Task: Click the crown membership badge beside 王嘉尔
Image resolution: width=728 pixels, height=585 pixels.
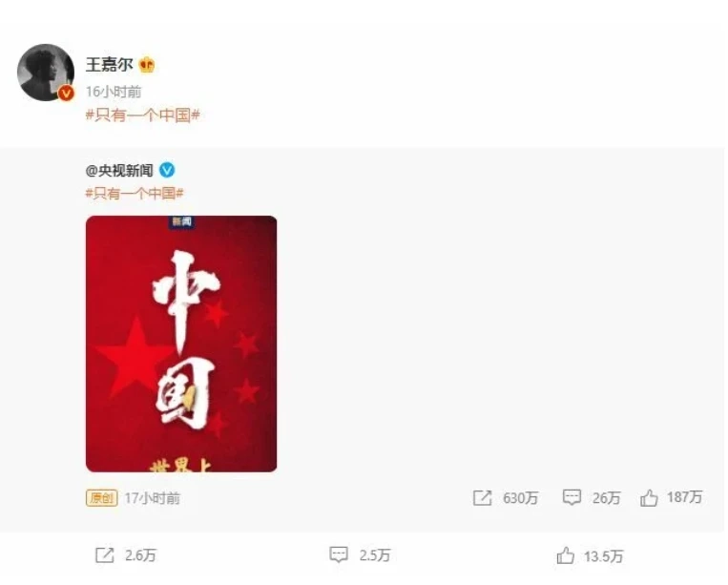Action: (147, 65)
